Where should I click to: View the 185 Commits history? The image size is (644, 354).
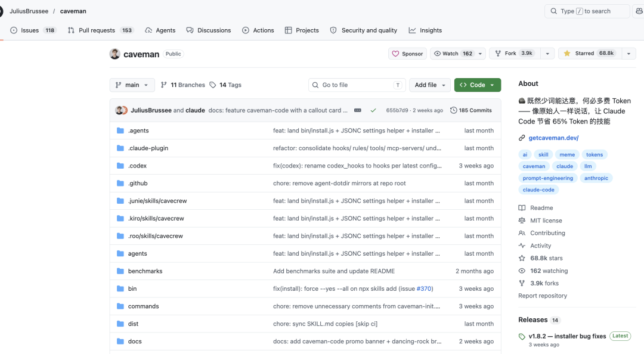[471, 110]
